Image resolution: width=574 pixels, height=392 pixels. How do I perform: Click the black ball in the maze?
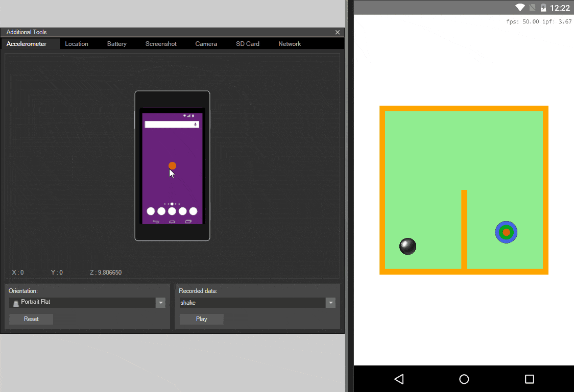pos(408,247)
